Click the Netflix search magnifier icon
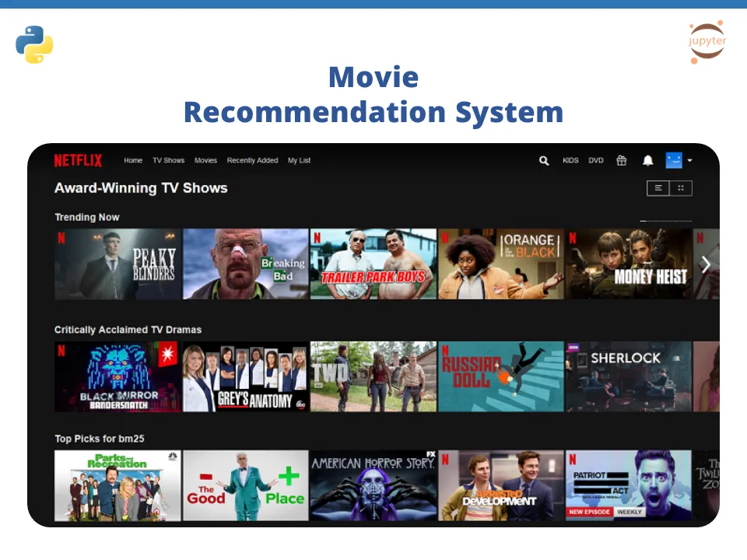This screenshot has width=747, height=560. 544,161
